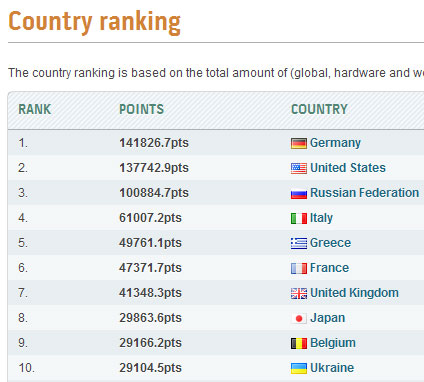Follow the United Kingdom link
This screenshot has width=424, height=382.
[354, 293]
